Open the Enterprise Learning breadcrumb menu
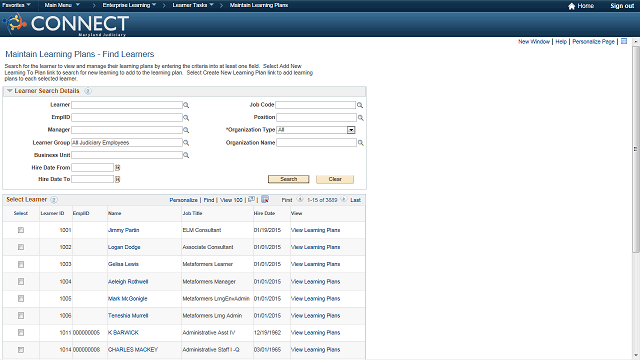The height and width of the screenshot is (360, 640). pyautogui.click(x=129, y=5)
